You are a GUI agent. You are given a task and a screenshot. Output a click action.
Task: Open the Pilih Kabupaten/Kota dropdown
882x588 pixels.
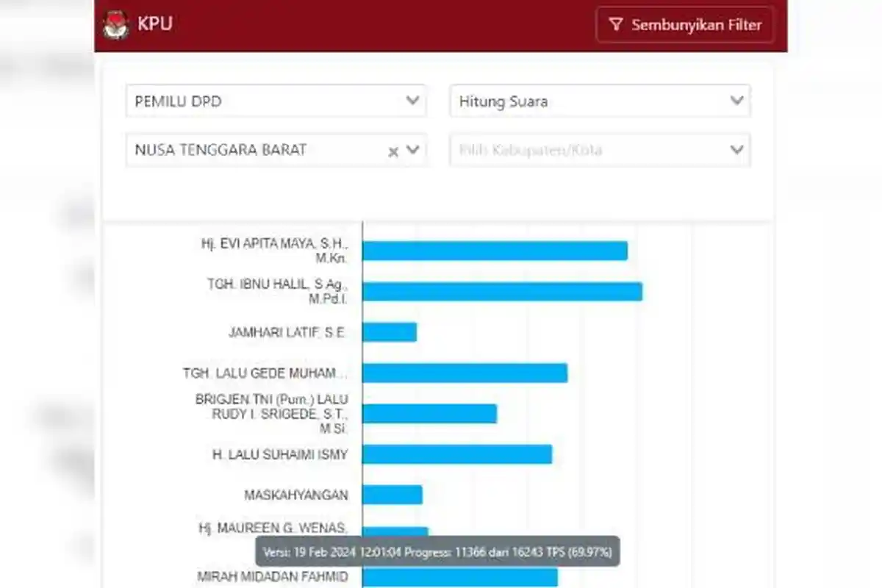[x=599, y=150]
